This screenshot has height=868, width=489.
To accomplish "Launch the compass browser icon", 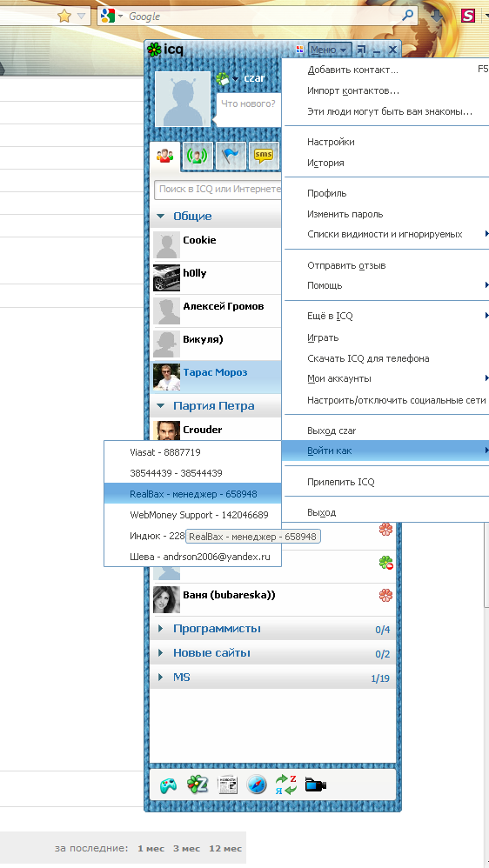I will coord(257,785).
